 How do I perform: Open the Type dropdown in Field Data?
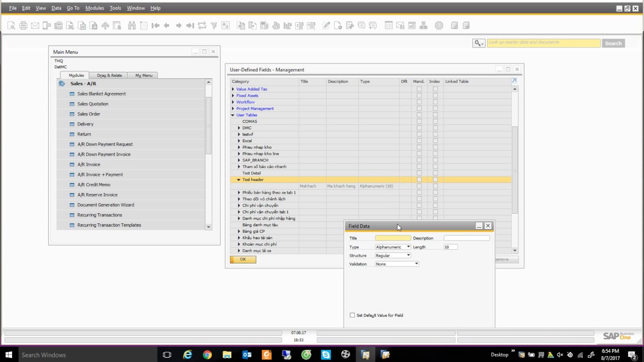(x=408, y=247)
